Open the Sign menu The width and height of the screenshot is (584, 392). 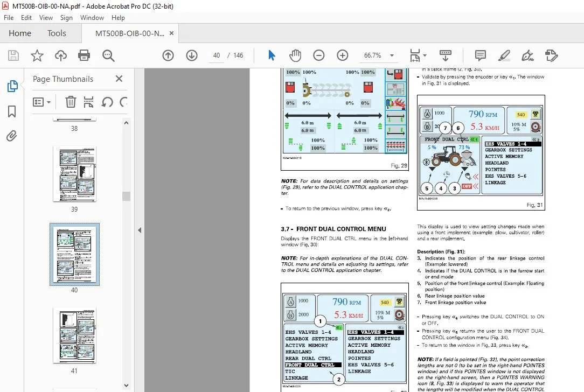click(66, 17)
